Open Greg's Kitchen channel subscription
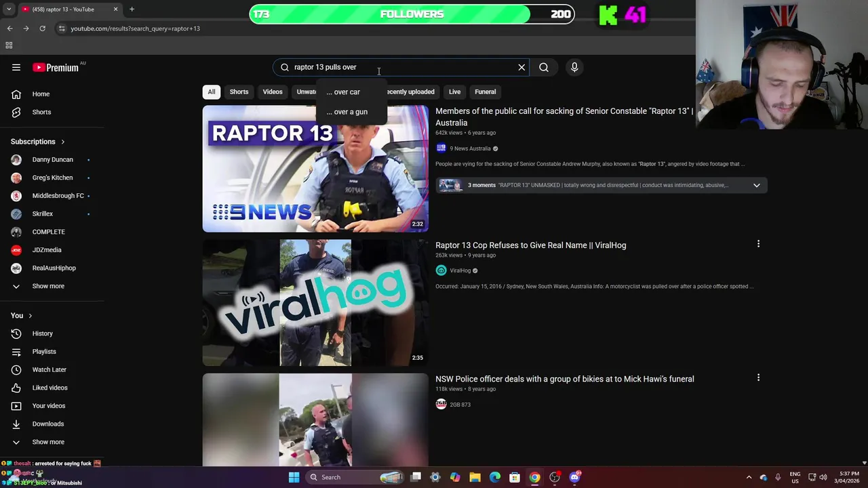Viewport: 868px width, 488px height. (x=52, y=178)
